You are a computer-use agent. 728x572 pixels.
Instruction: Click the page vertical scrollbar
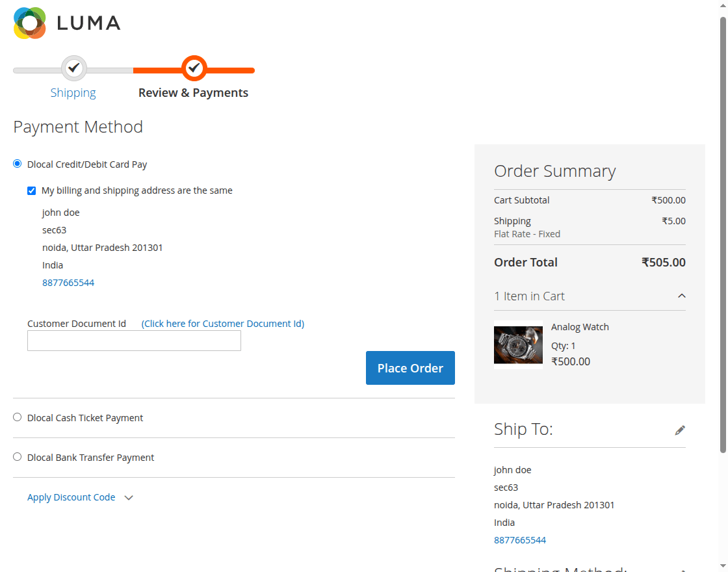point(723,234)
